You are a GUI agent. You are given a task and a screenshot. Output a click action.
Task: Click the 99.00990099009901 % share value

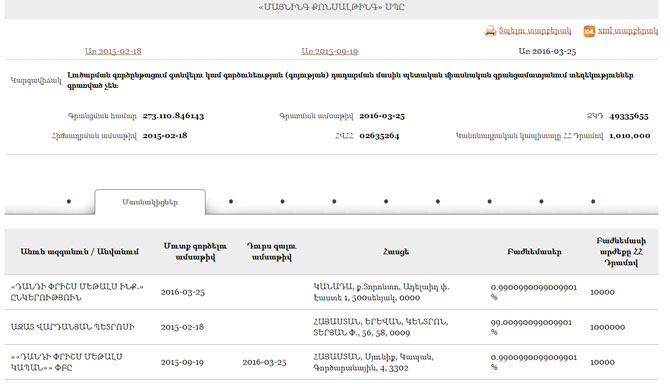[x=531, y=327]
